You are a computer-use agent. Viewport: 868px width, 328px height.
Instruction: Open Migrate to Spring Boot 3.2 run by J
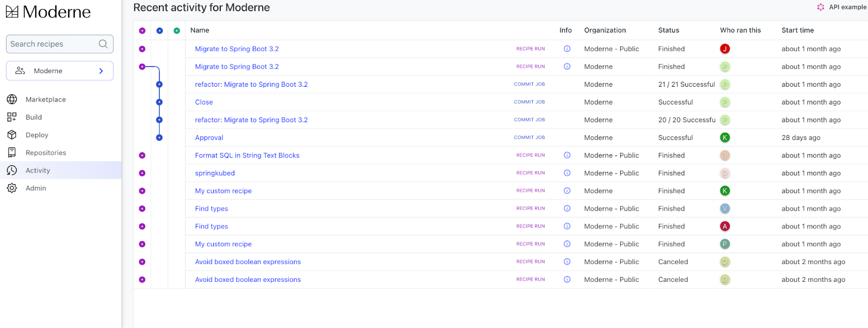pyautogui.click(x=237, y=49)
